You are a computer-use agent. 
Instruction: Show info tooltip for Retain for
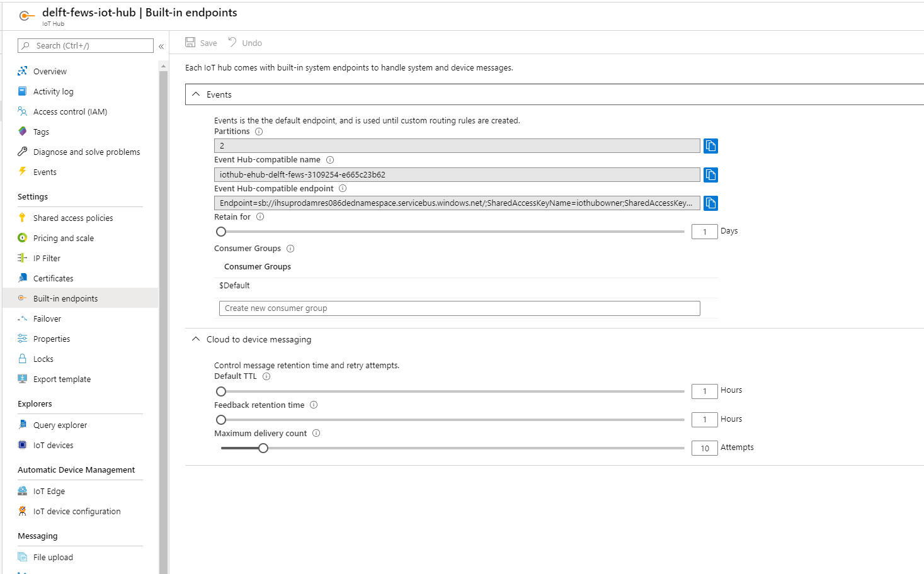260,217
